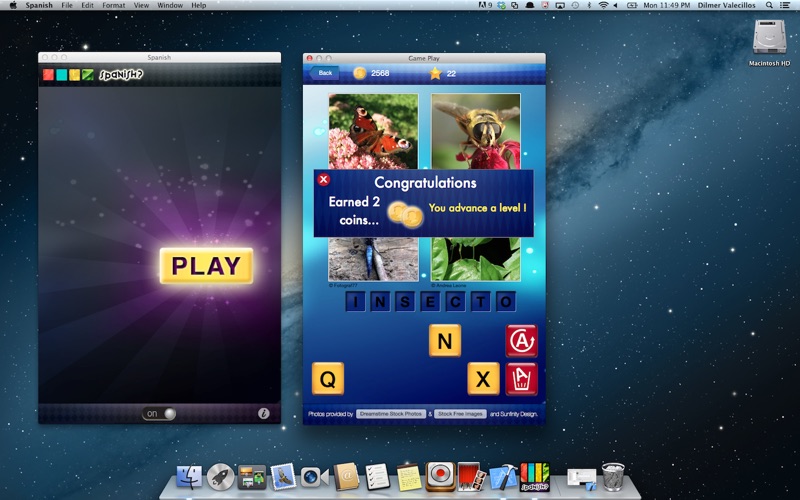Open the Edit menu

(x=87, y=5)
